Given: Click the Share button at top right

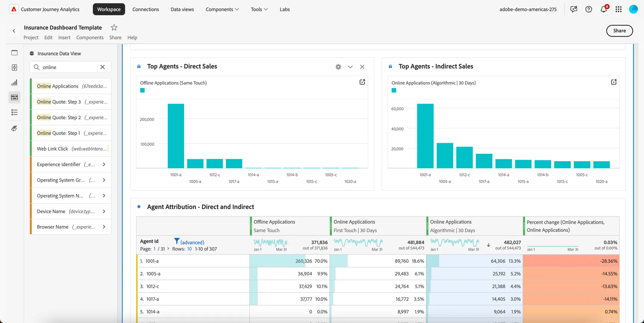Looking at the screenshot, I should (619, 31).
